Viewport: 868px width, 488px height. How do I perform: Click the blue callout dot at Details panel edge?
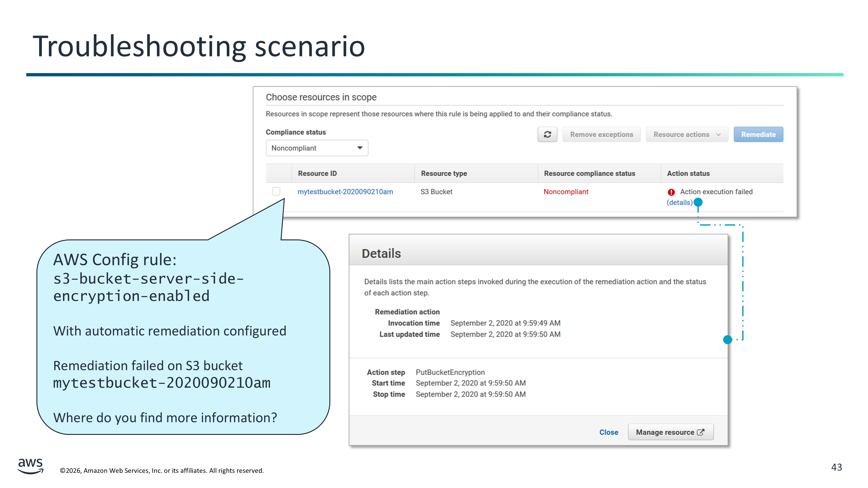point(727,339)
